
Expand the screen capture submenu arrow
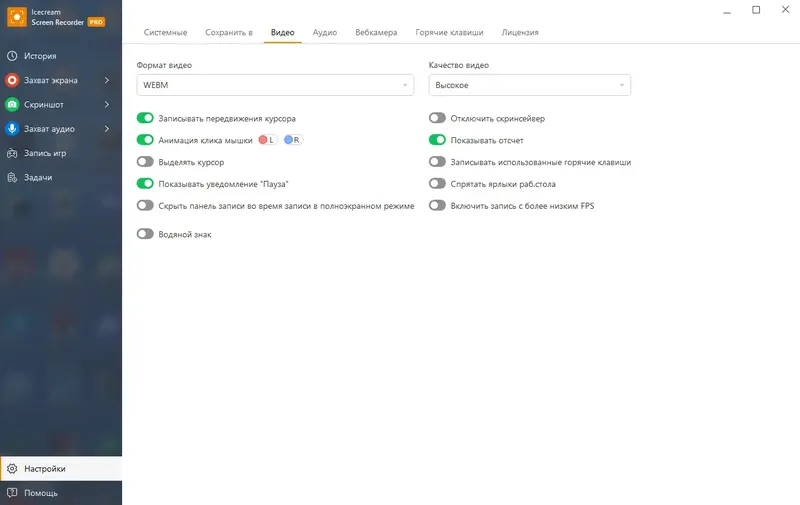[106, 80]
